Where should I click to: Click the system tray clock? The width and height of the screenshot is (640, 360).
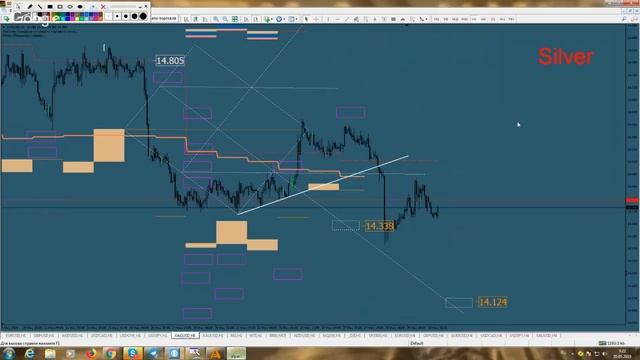point(622,353)
